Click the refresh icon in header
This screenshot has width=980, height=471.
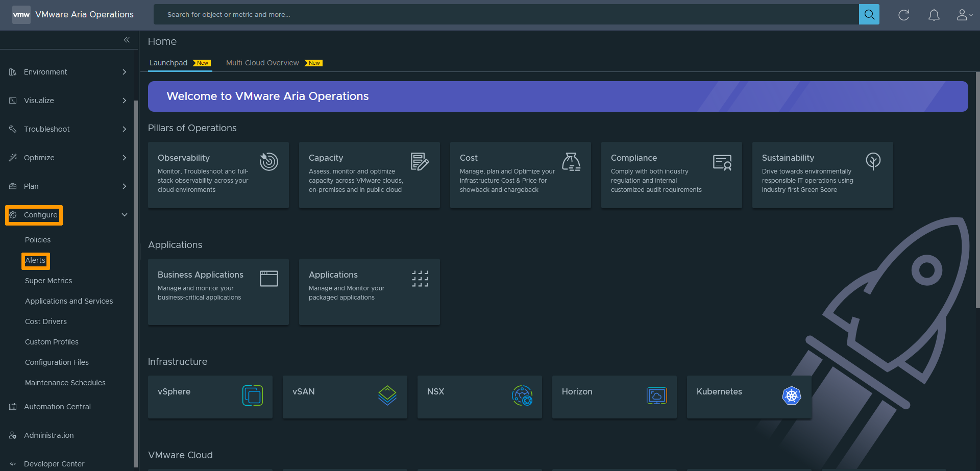coord(903,15)
